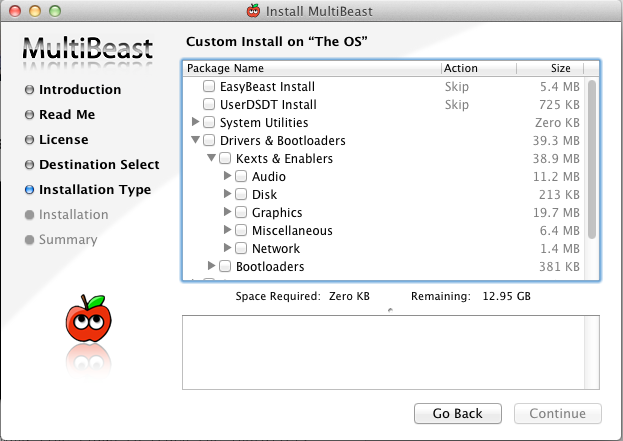Click the MultiBeast apple mascot logo

coord(89,318)
